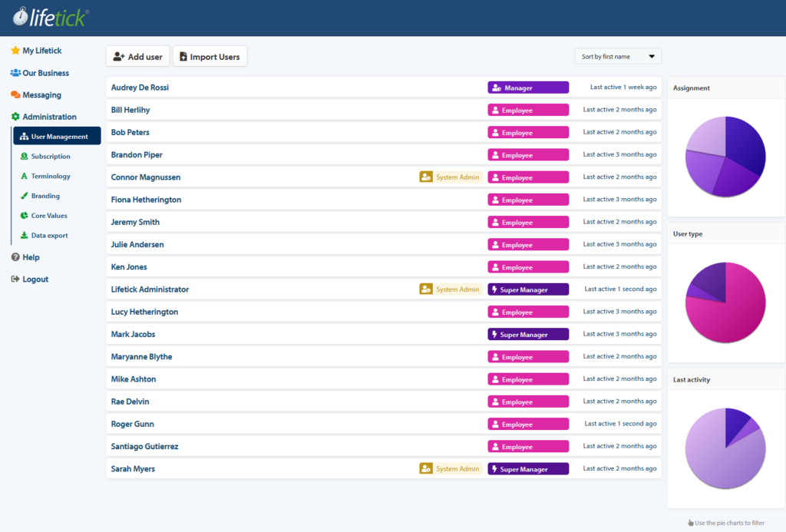Click the chat bubbles icon beside Messaging
The height and width of the screenshot is (532, 786).
click(x=15, y=94)
